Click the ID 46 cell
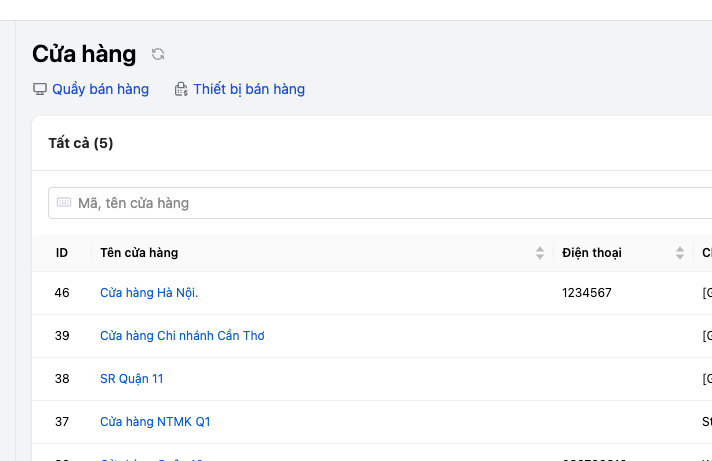The width and height of the screenshot is (712, 461). tap(62, 293)
